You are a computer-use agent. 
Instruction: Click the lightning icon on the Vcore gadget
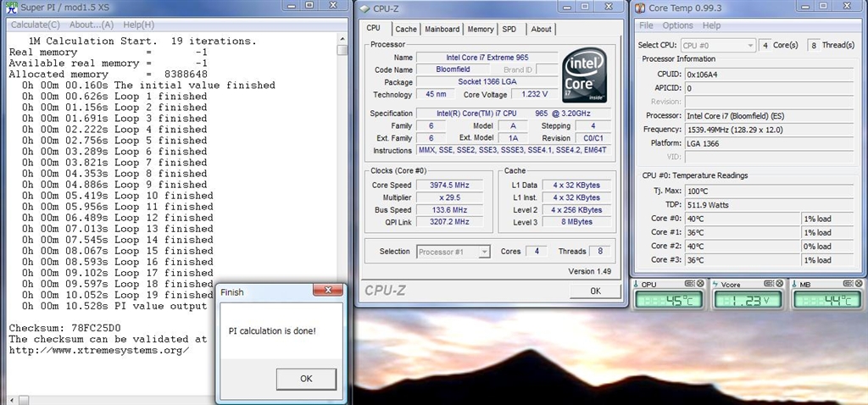[x=715, y=284]
